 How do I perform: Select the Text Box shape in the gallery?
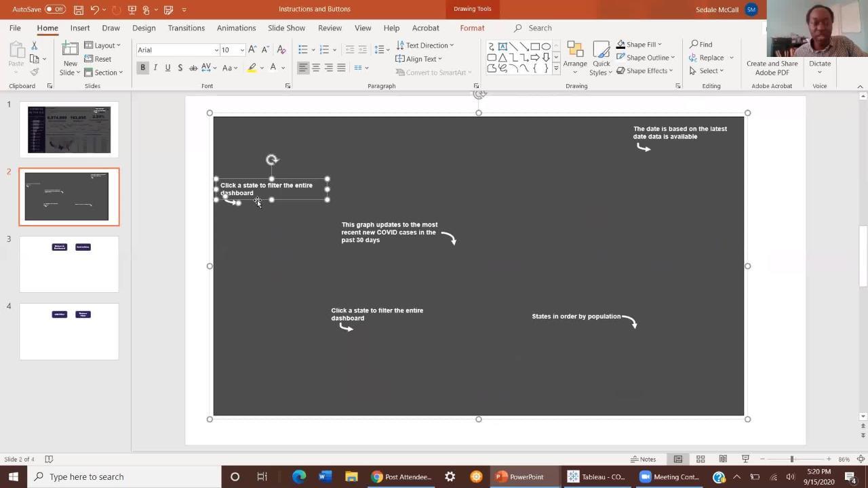tap(502, 47)
